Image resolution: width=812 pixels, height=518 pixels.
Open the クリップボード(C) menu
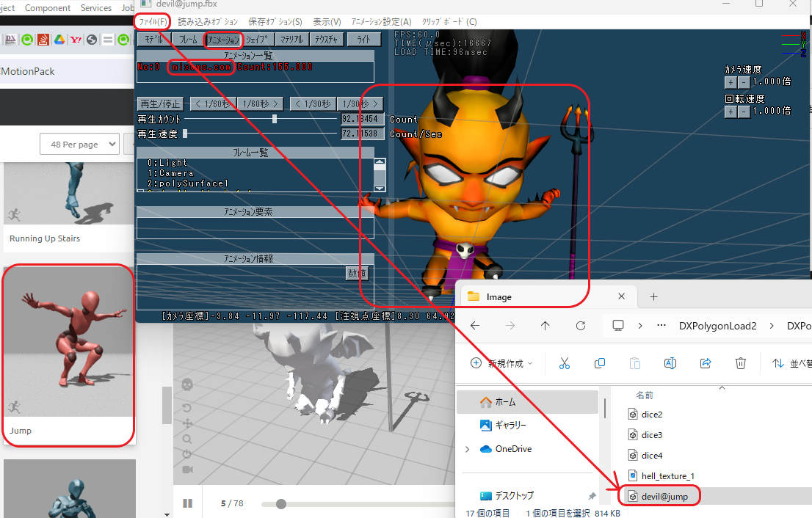[x=449, y=22]
